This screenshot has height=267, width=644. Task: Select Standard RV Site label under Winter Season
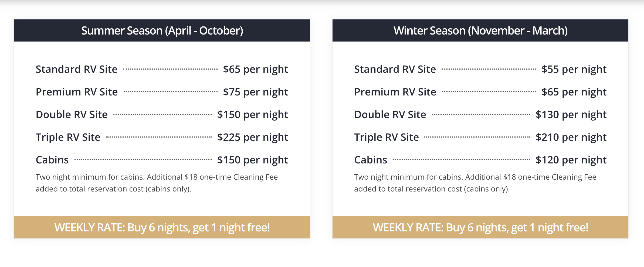coord(395,69)
